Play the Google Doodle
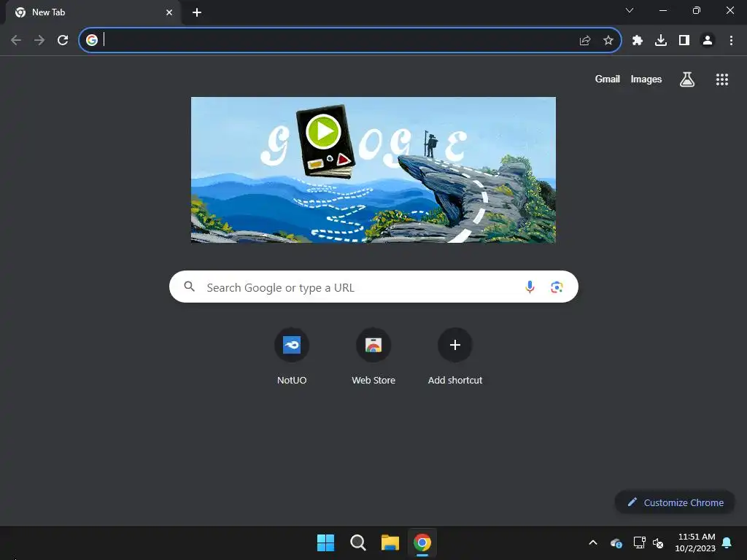Image resolution: width=747 pixels, height=560 pixels. 323,131
